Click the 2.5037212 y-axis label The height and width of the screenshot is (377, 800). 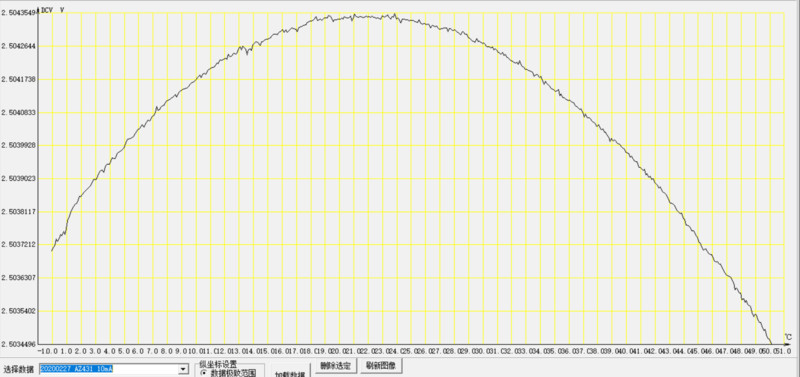[x=18, y=244]
